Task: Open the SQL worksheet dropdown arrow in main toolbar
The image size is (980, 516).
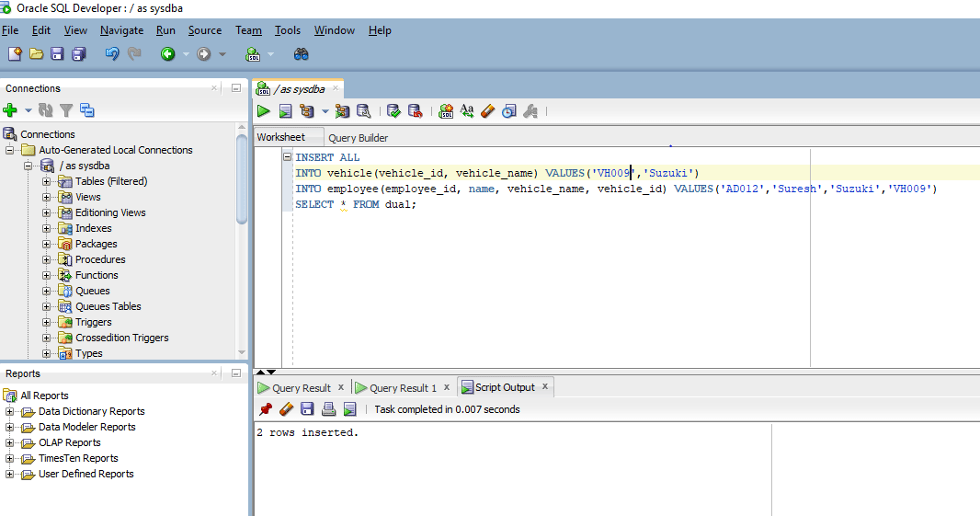Action: coord(271,54)
